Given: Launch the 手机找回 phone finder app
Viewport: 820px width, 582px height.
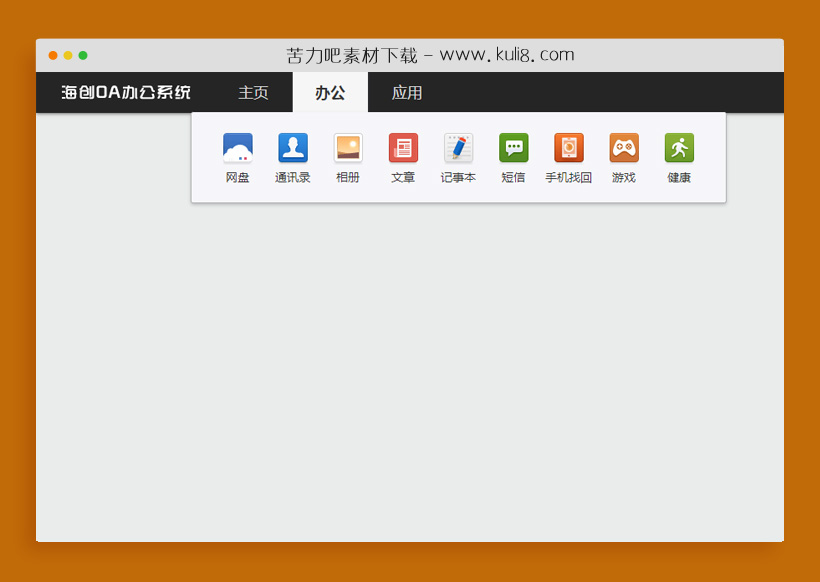Looking at the screenshot, I should [568, 149].
